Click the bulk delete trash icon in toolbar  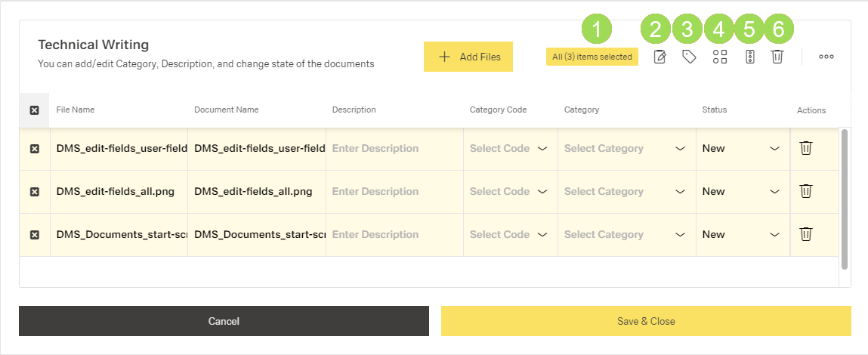click(x=777, y=57)
